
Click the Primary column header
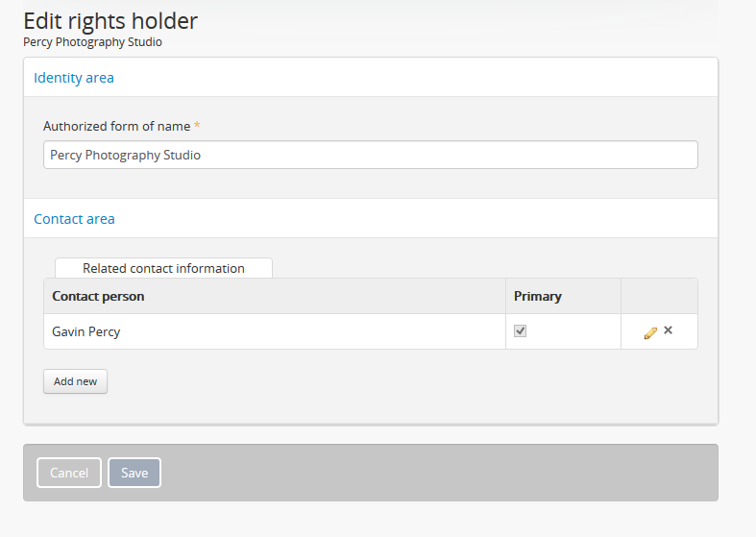(x=538, y=296)
